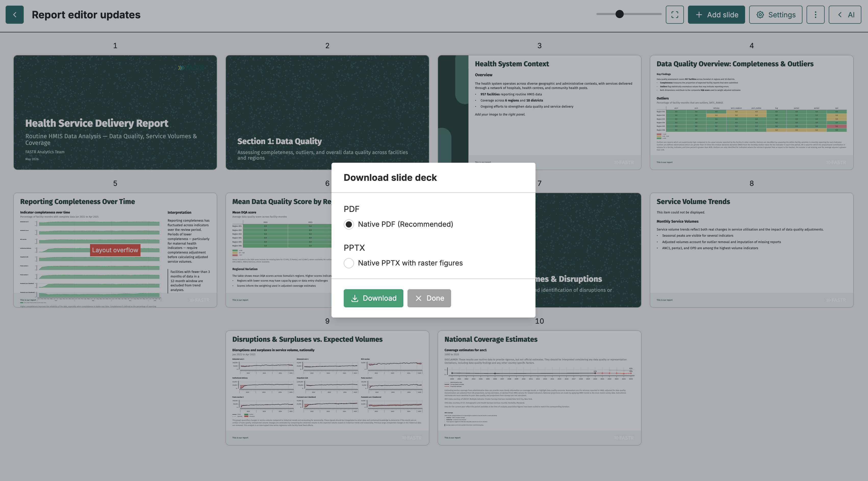Screen dimensions: 868x481
Task: Open slide 8 Service Volume Trends
Action: [x=751, y=250]
